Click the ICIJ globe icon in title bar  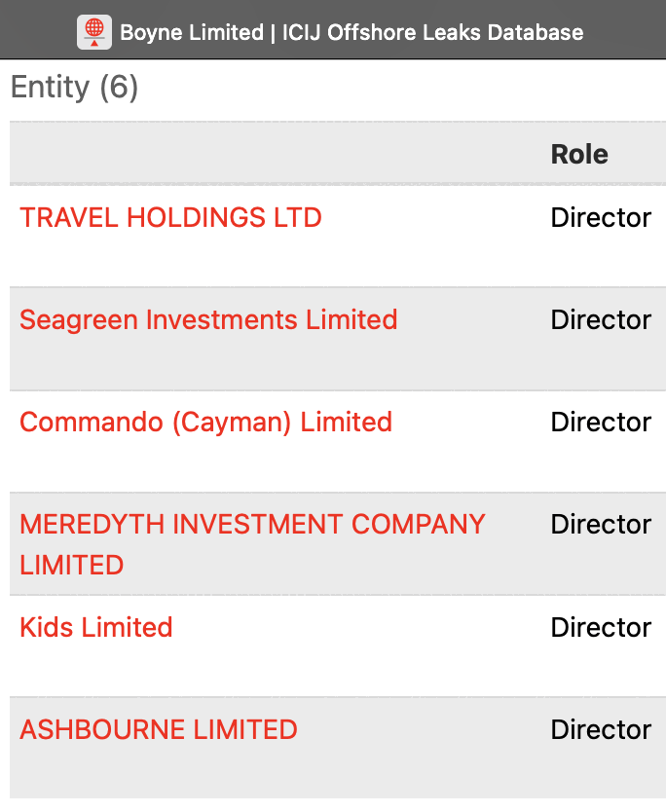tap(94, 32)
